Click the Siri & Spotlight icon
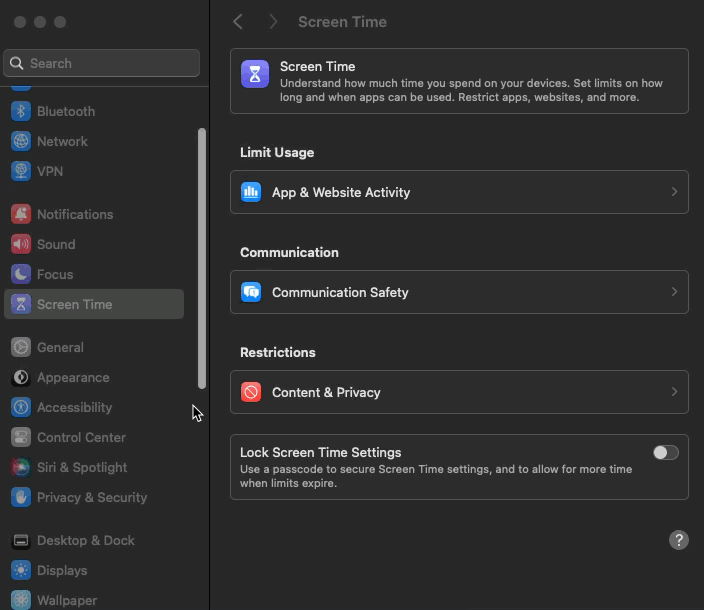704x610 pixels. [x=21, y=467]
